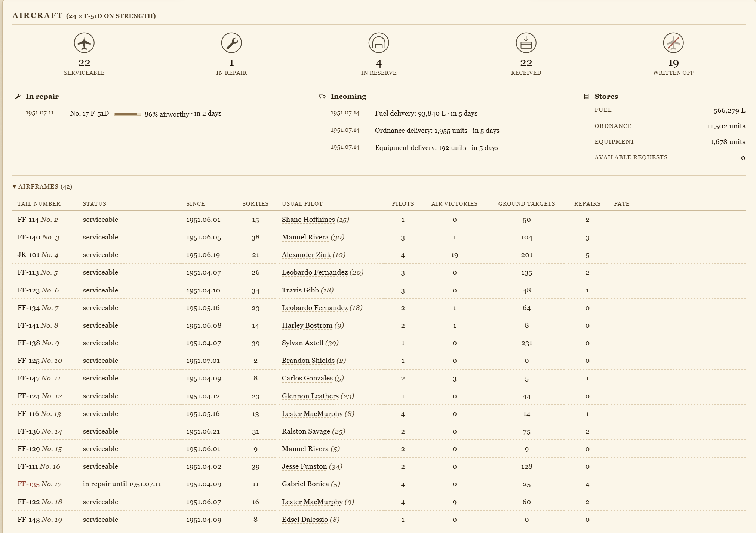Click the In Reserve hangar icon
Image resolution: width=756 pixels, height=533 pixels.
[379, 43]
